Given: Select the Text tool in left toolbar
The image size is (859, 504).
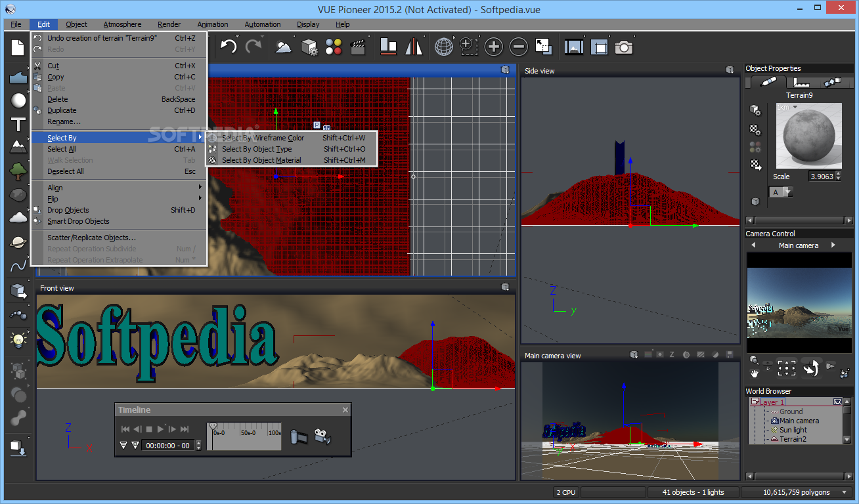Looking at the screenshot, I should click(x=18, y=125).
